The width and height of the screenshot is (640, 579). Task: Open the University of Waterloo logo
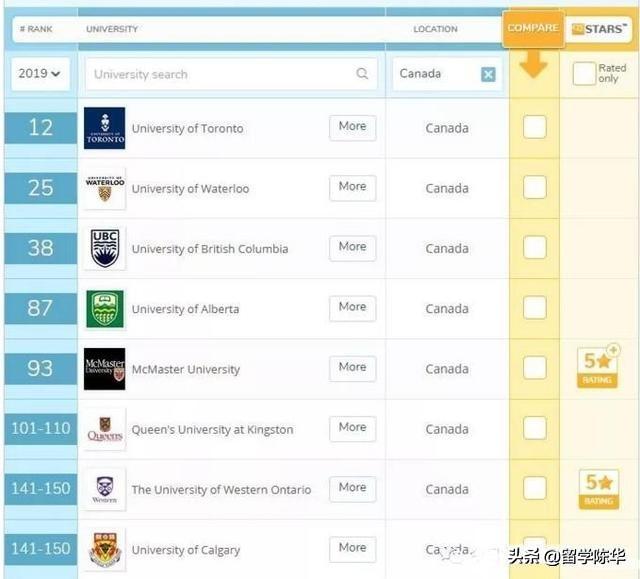coord(104,189)
